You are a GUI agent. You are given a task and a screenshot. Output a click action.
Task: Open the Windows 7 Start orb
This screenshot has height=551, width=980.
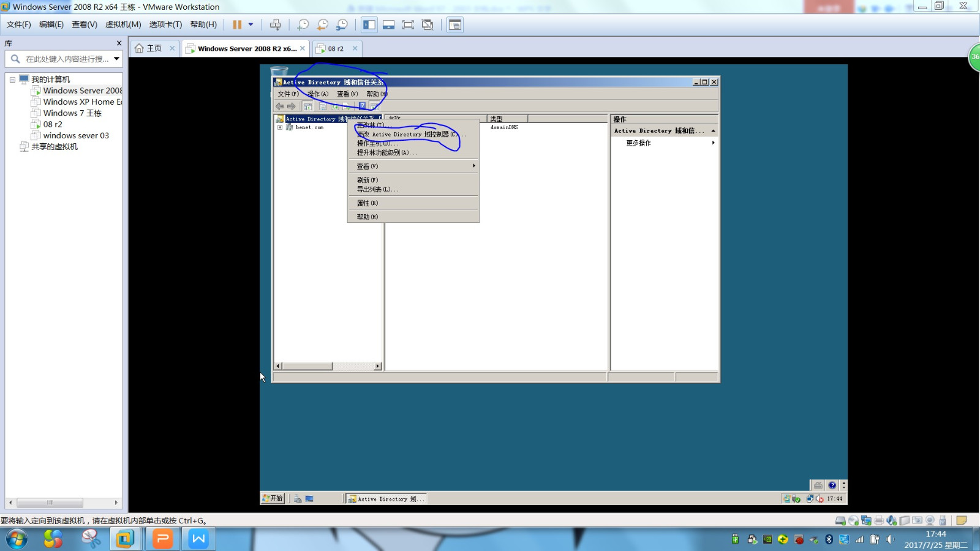[17, 539]
